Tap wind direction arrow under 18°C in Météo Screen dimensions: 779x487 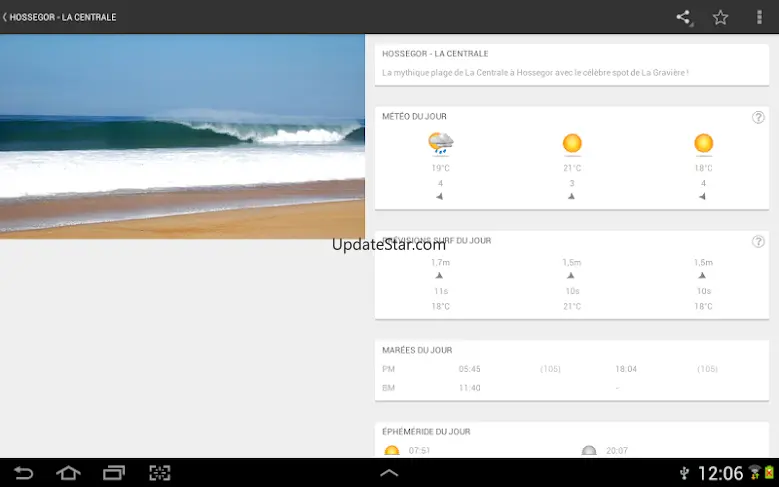click(x=702, y=197)
